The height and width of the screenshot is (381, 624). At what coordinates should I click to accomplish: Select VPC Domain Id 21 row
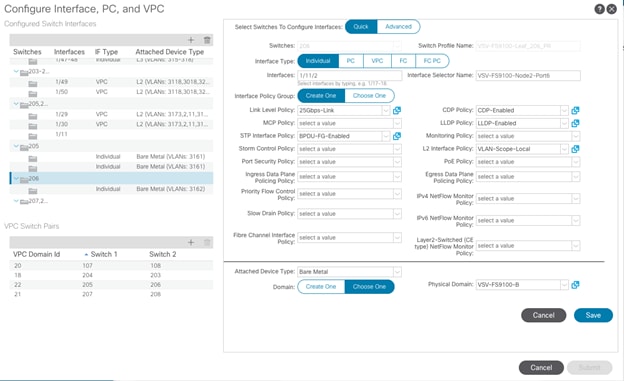pos(111,294)
